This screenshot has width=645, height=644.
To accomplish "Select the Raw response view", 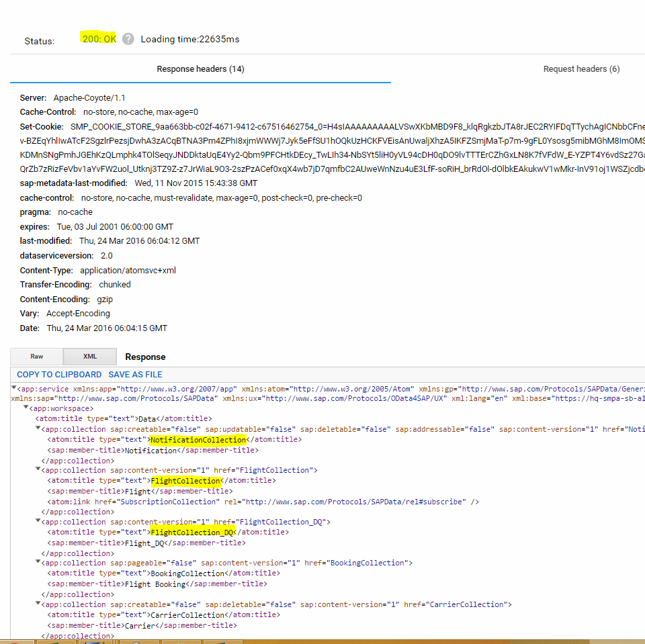I will click(x=37, y=357).
